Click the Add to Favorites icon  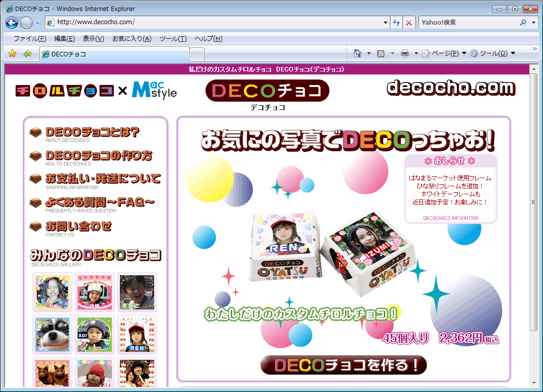(27, 54)
